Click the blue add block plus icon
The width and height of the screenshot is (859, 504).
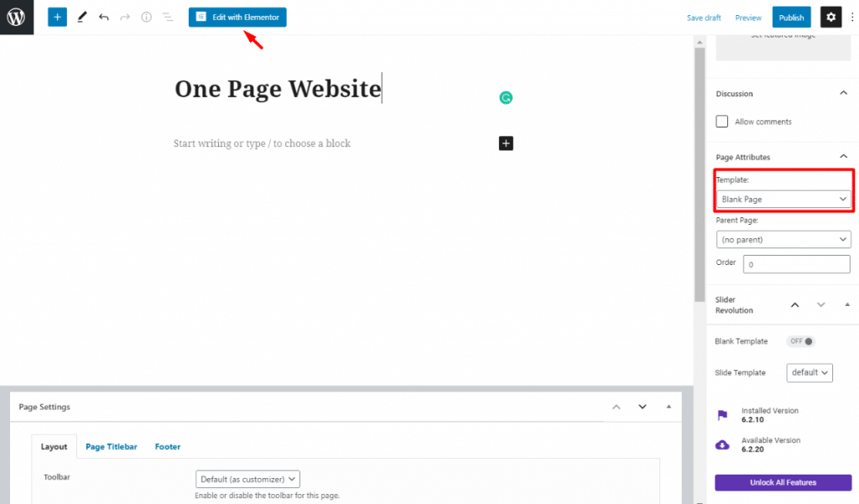pos(57,17)
